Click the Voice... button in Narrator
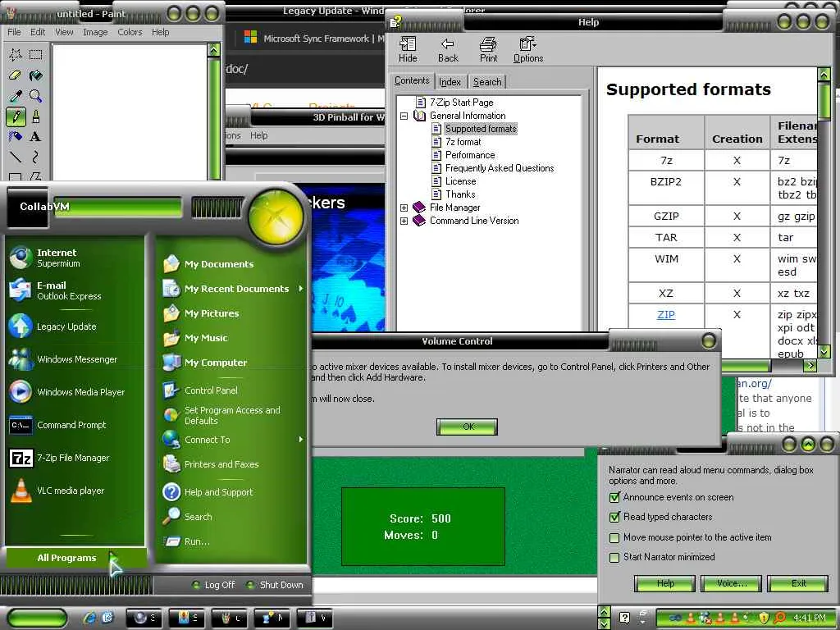Image resolution: width=840 pixels, height=630 pixels. (731, 583)
